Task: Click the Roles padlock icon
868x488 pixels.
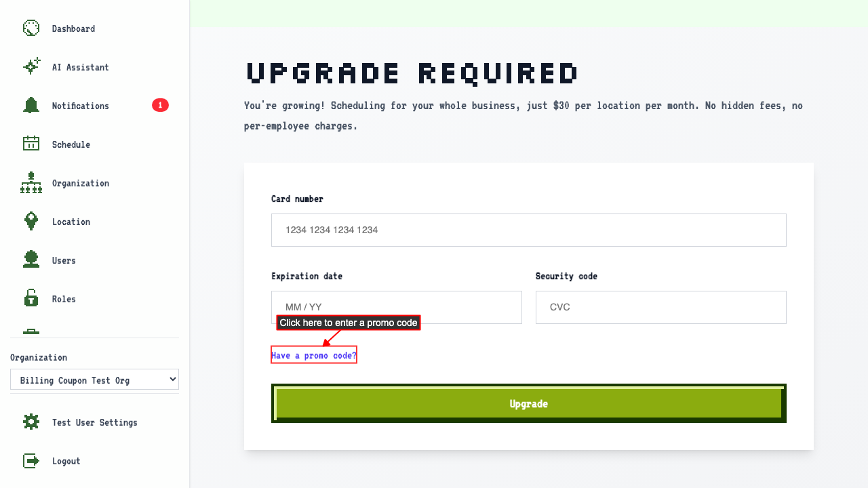Action: click(31, 298)
